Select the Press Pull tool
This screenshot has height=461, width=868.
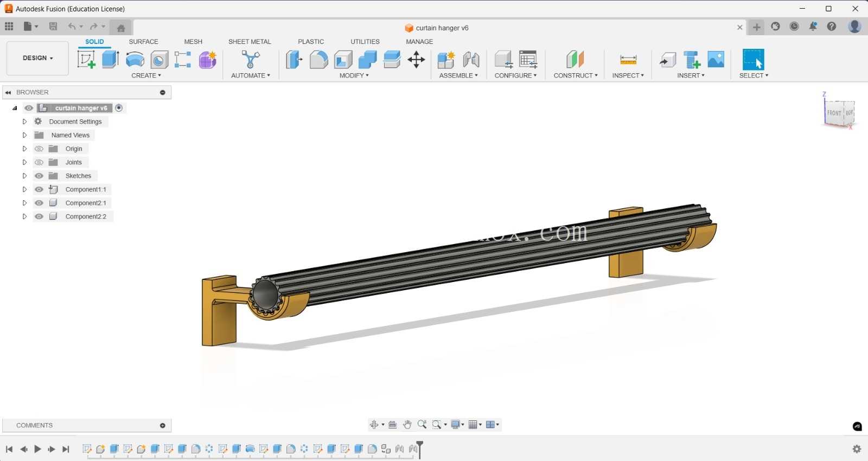pyautogui.click(x=294, y=59)
